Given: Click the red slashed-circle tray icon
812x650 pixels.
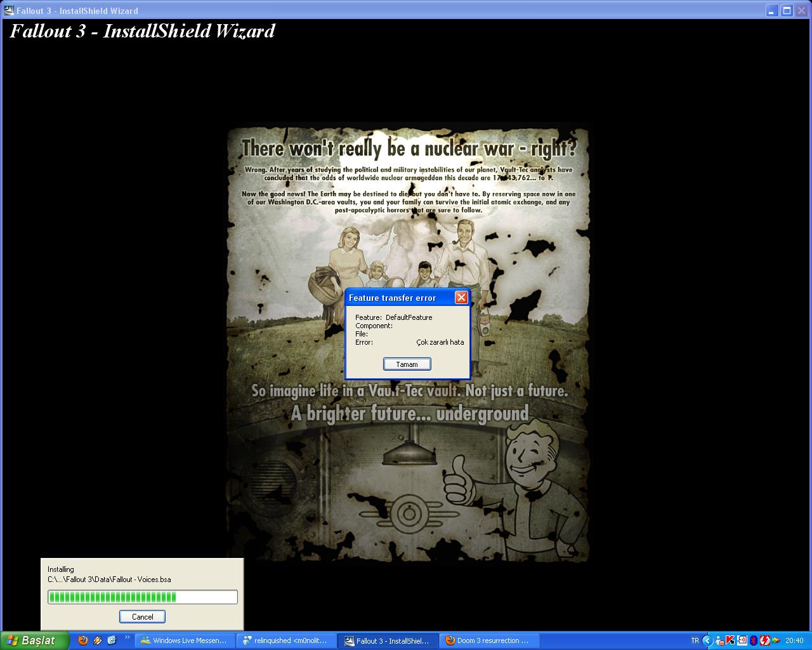Looking at the screenshot, I should pos(765,640).
